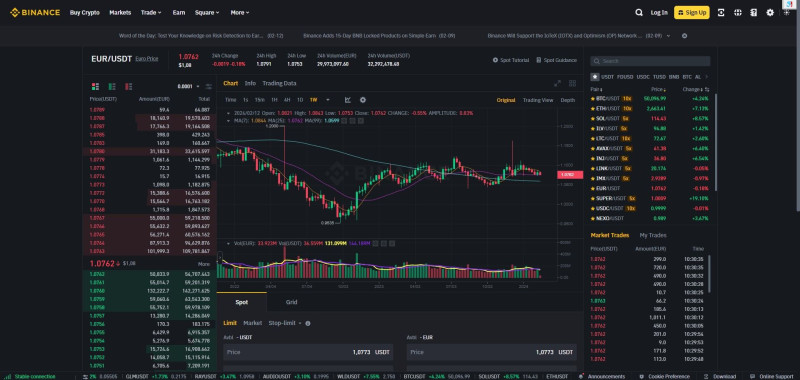Click the yellow Sign Up button
The image size is (800, 380).
(x=692, y=13)
